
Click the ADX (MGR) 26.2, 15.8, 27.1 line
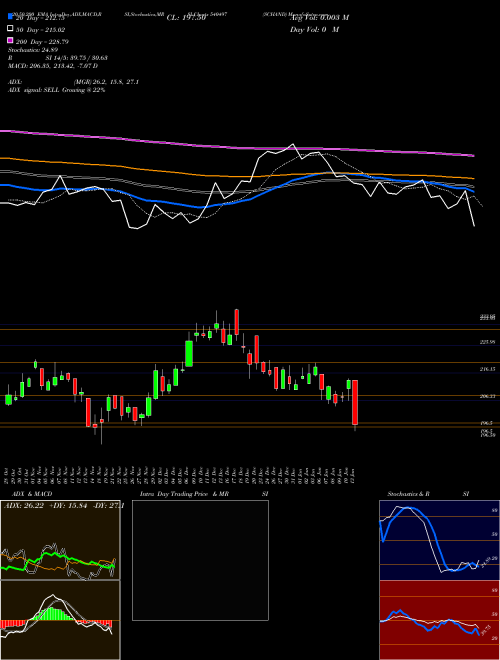[73, 82]
